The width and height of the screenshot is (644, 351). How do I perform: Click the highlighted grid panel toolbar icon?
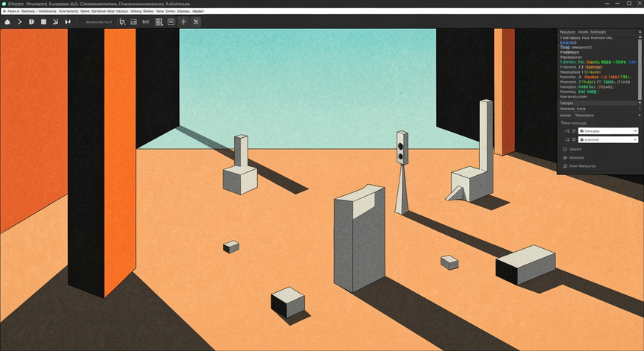click(x=159, y=22)
